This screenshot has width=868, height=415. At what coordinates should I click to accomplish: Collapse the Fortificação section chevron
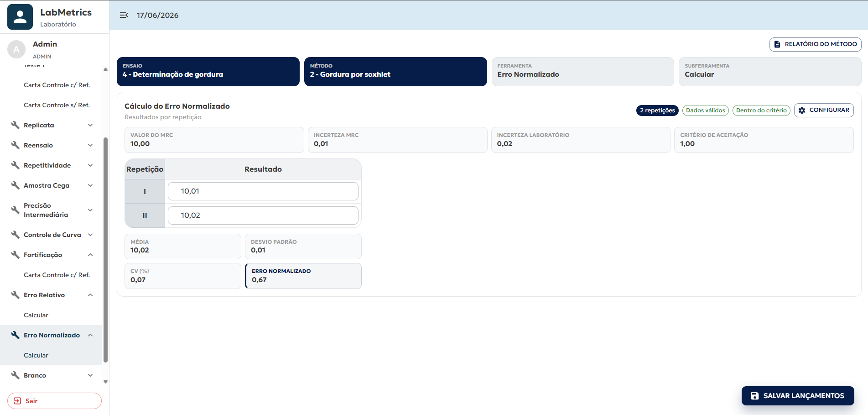point(90,255)
